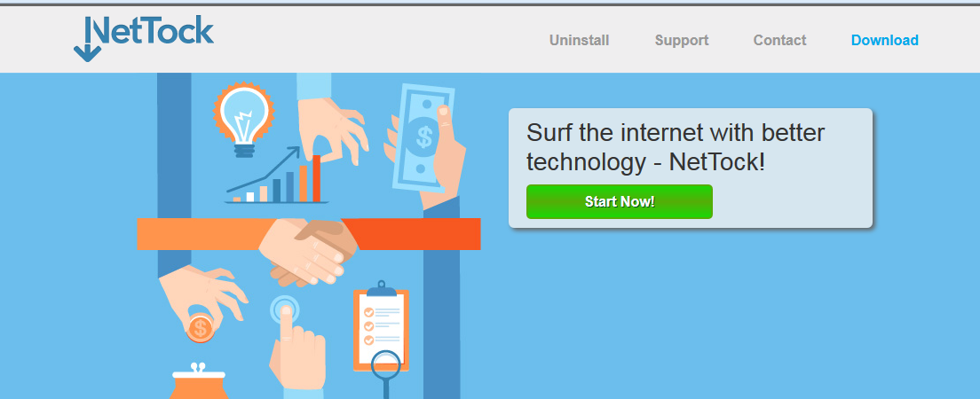Open the Contact page
Viewport: 980px width, 399px height.
coord(779,41)
